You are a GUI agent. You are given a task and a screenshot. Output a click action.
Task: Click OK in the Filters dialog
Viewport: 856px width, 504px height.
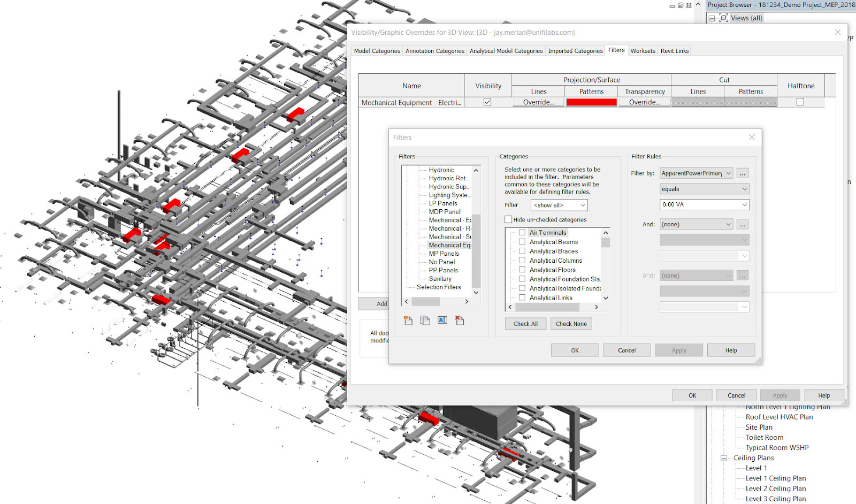click(x=575, y=350)
